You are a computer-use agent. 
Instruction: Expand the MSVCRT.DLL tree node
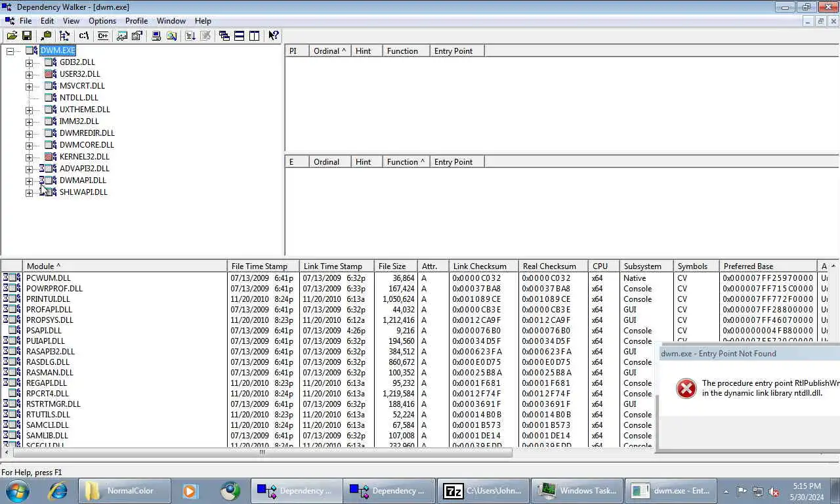[29, 86]
